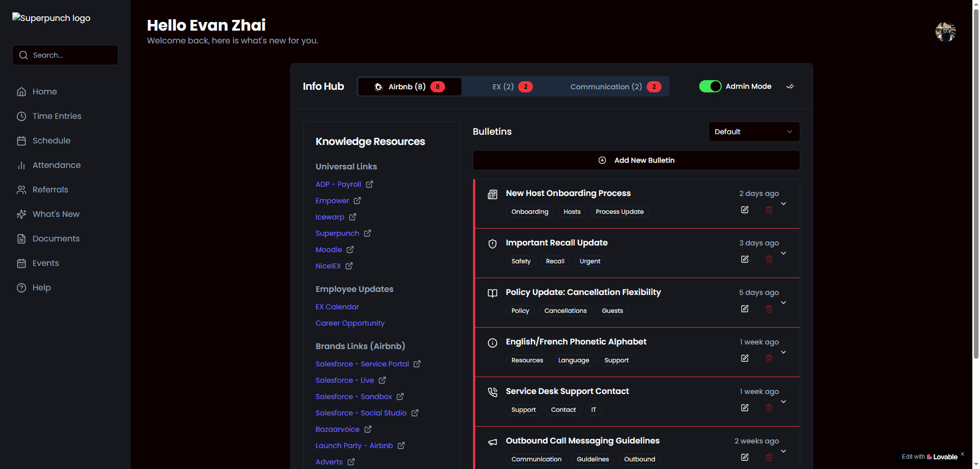This screenshot has height=469, width=980.
Task: Edit the New Host Onboarding Process bulletin
Action: click(745, 210)
